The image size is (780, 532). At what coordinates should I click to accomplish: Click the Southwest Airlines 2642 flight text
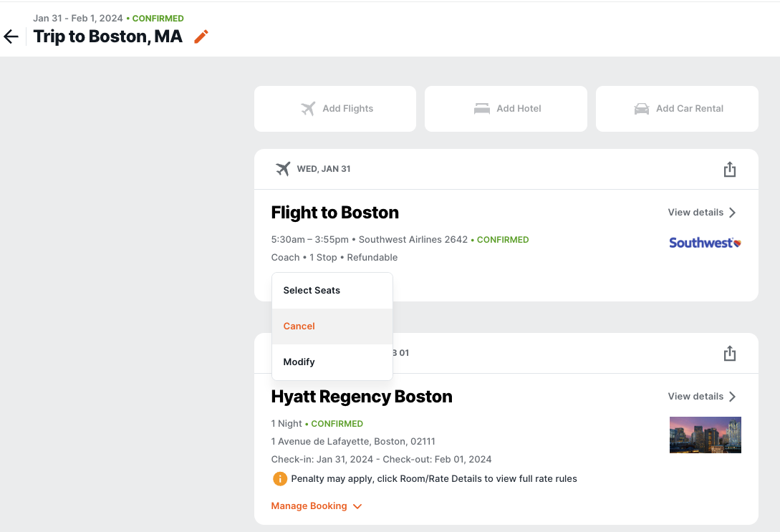click(413, 240)
